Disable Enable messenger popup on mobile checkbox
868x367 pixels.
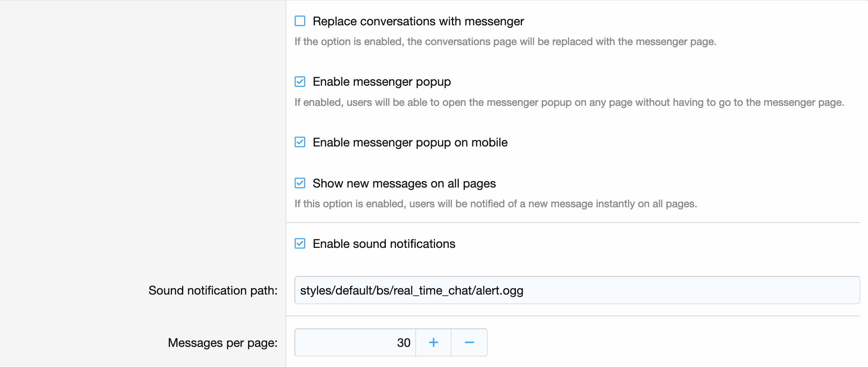300,142
